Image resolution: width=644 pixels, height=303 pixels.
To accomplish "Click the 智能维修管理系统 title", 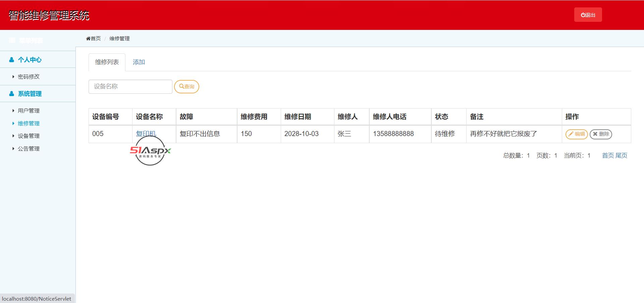I will (x=49, y=15).
